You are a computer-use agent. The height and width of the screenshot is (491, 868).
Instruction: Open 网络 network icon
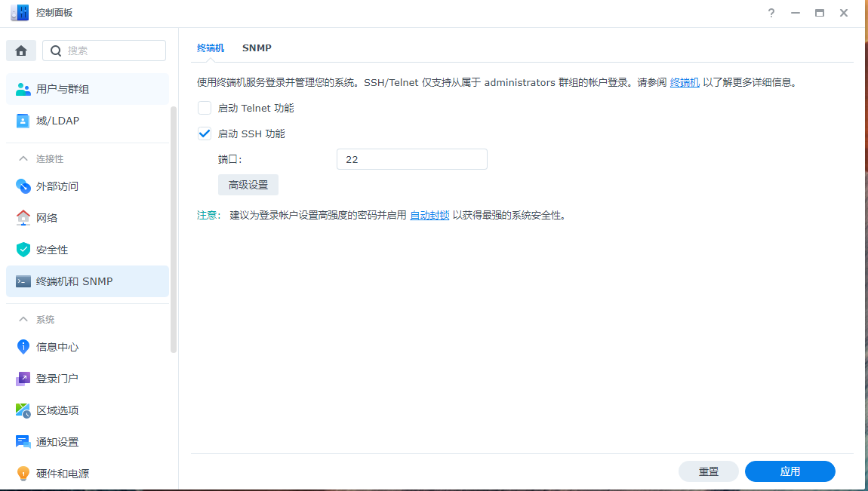(x=23, y=218)
